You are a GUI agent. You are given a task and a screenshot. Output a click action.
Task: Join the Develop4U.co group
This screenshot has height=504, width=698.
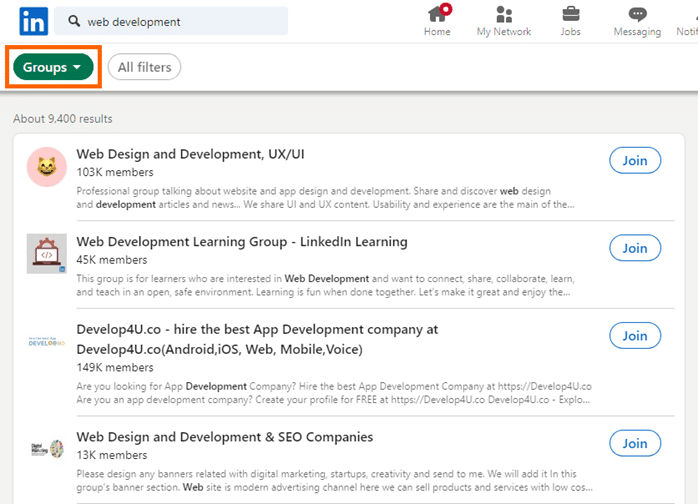[x=635, y=336]
